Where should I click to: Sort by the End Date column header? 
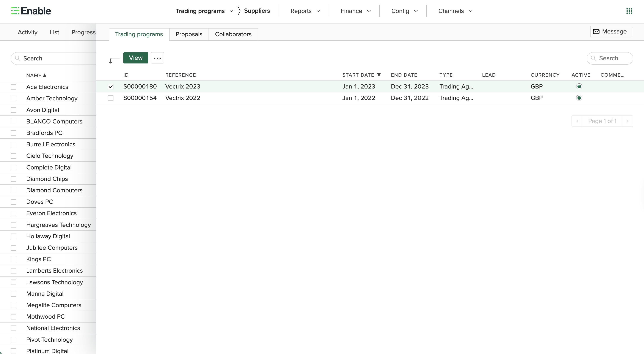coord(404,75)
